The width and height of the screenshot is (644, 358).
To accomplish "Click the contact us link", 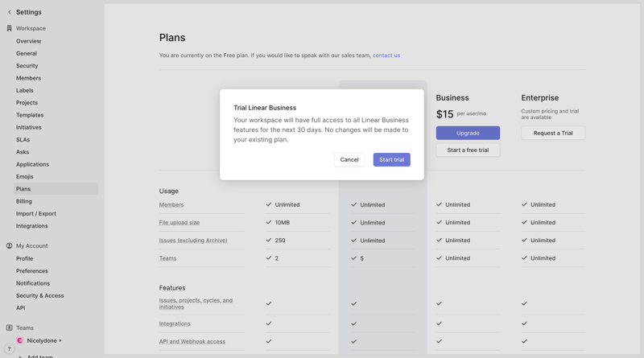I will 386,56.
